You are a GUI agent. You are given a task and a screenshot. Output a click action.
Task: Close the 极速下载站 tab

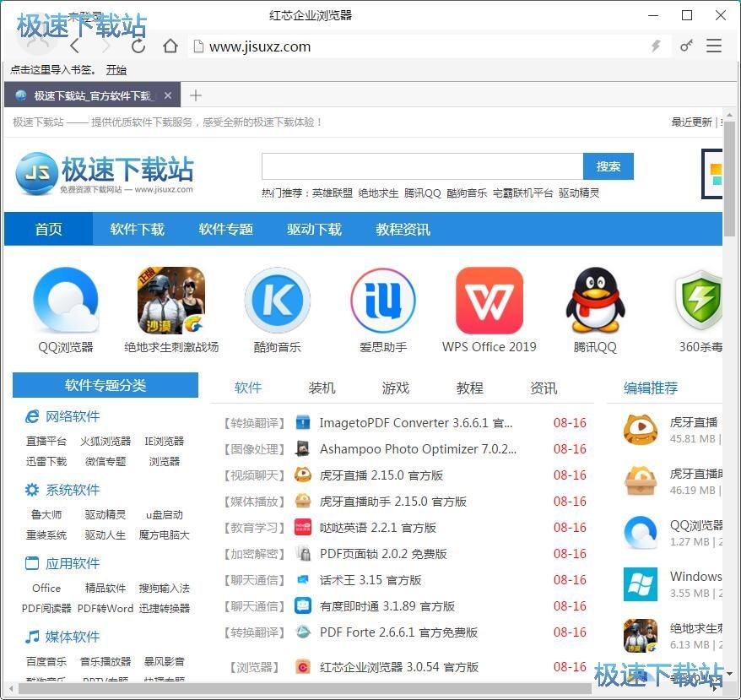(168, 95)
